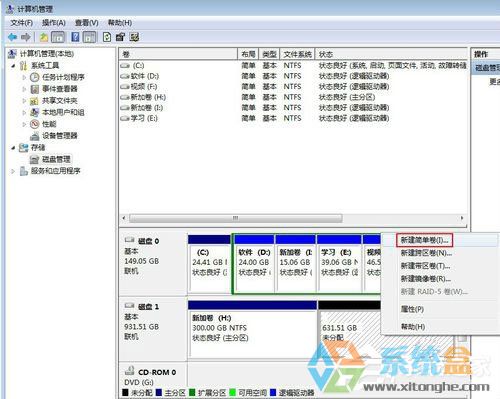500x399 pixels.
Task: Click the Refresh toolbar icon
Action: point(107,37)
